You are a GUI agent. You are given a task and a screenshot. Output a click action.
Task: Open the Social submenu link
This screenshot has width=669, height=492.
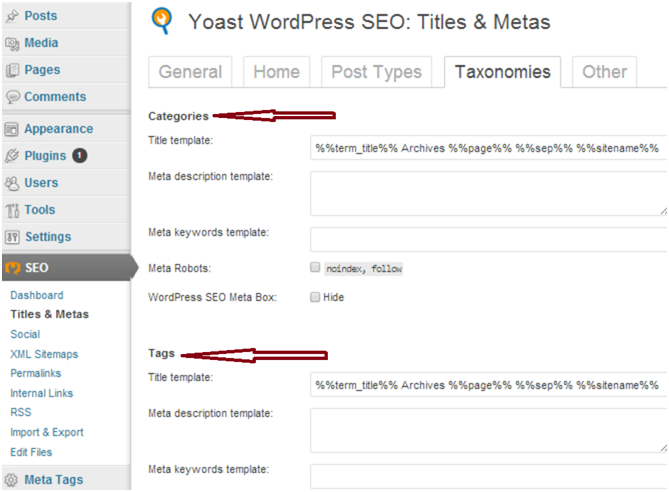pos(25,334)
